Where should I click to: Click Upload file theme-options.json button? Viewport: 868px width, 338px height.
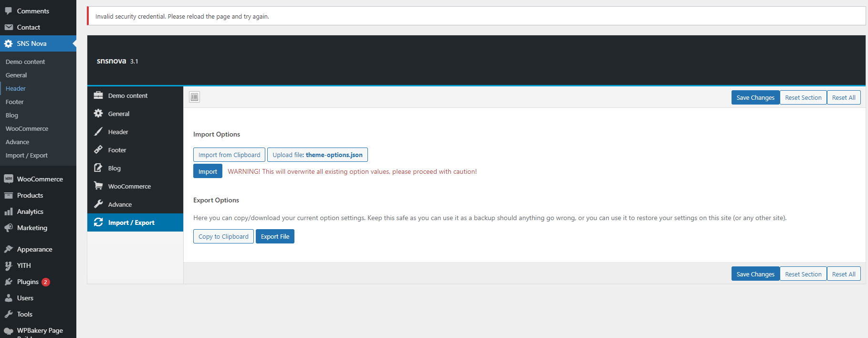[317, 155]
